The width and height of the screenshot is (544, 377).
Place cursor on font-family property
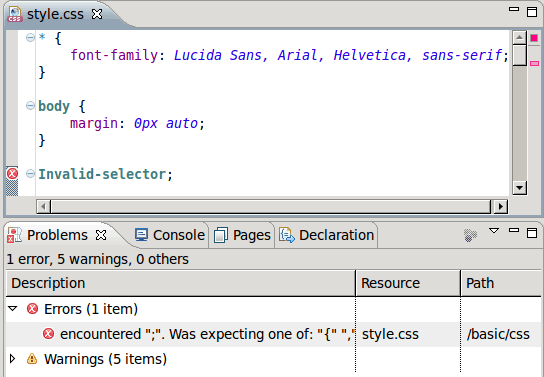click(114, 55)
